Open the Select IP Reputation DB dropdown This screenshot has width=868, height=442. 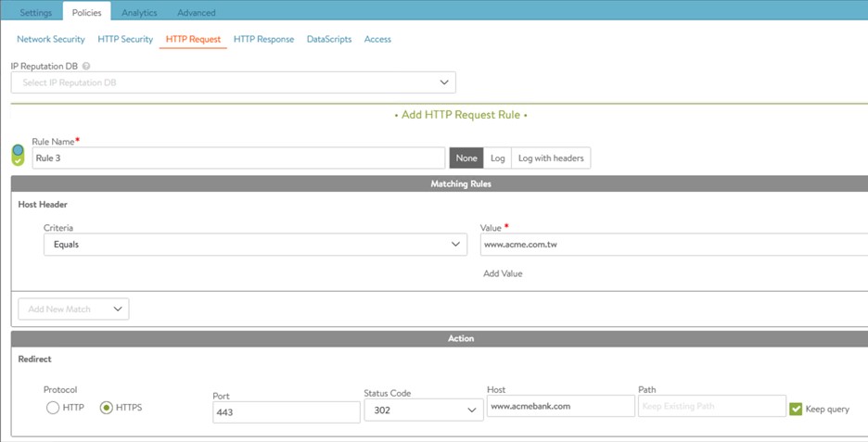233,82
